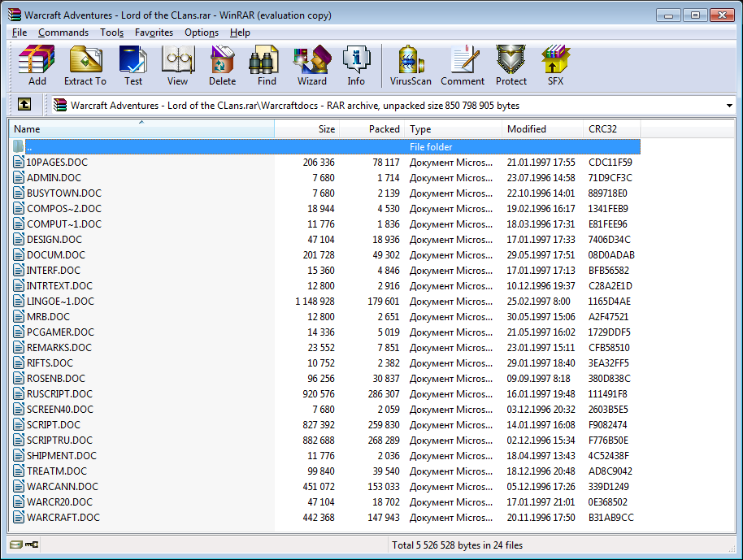Select the ADMIN.DOC file name
Screen dimensions: 743x560
coord(54,178)
